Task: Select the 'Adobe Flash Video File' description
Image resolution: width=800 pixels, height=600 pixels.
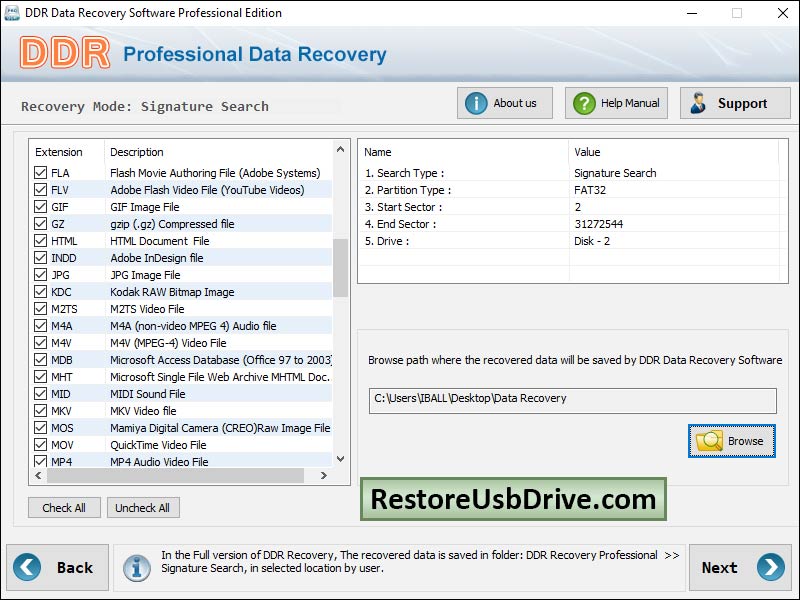Action: [207, 190]
